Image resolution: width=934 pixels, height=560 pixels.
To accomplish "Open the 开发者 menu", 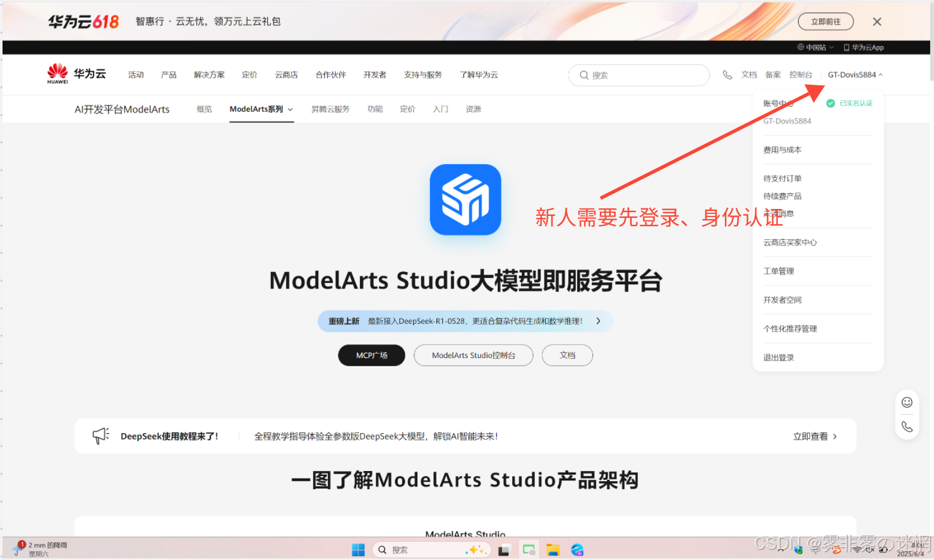I will 374,74.
